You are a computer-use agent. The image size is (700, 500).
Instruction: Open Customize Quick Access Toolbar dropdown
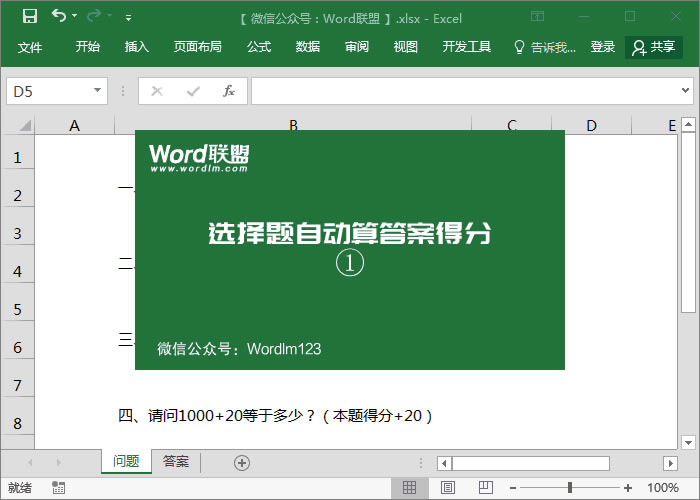tap(128, 18)
